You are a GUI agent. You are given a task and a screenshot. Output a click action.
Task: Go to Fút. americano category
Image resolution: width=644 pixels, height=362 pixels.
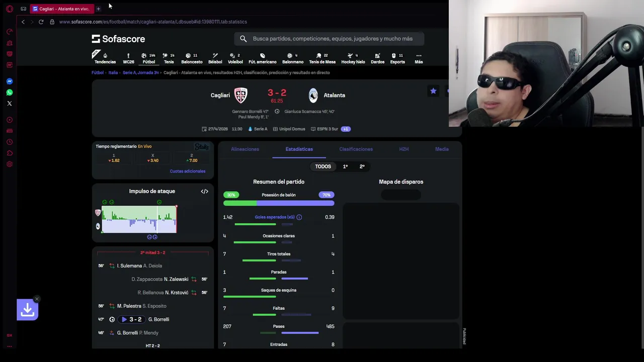pyautogui.click(x=262, y=58)
